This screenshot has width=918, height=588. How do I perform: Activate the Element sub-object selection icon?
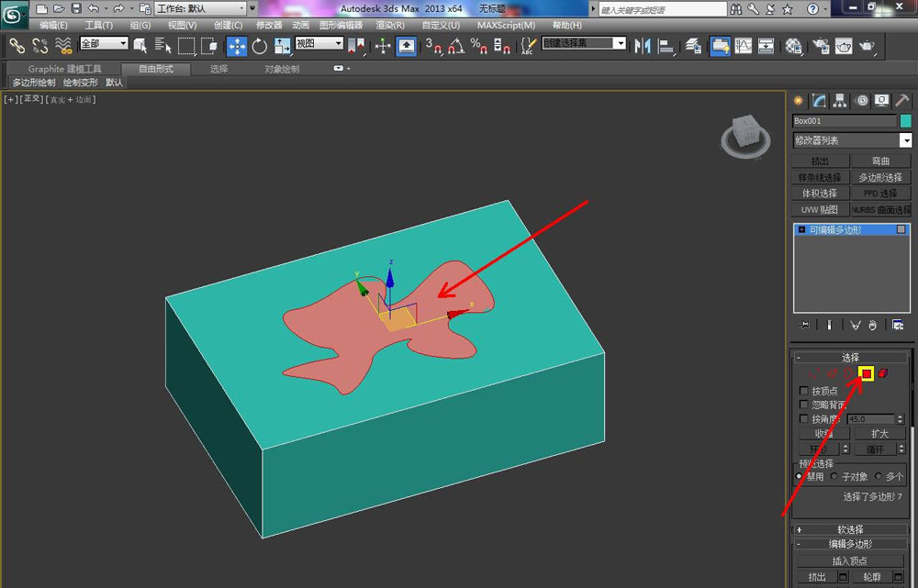(x=883, y=373)
